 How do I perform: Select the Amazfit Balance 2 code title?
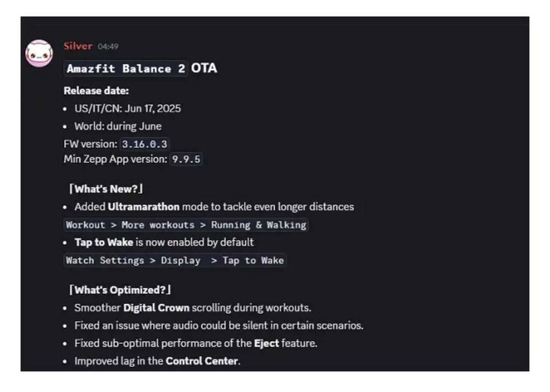pos(126,69)
